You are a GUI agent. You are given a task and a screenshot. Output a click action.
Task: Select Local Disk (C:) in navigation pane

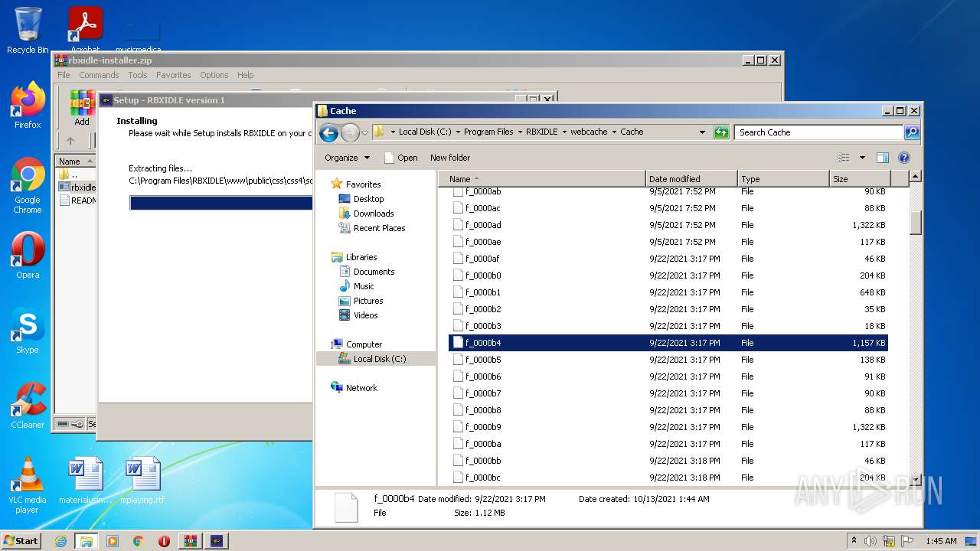click(380, 359)
